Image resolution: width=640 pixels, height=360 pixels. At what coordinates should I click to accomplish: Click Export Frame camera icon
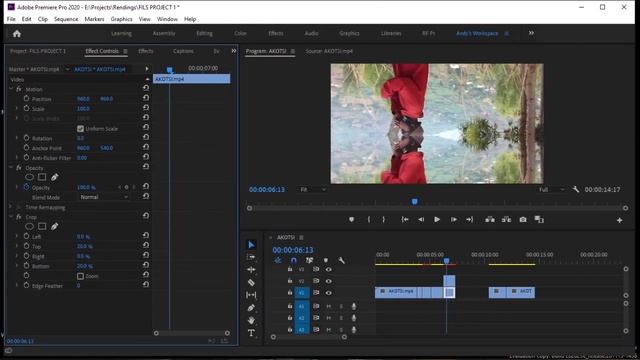(x=523, y=220)
